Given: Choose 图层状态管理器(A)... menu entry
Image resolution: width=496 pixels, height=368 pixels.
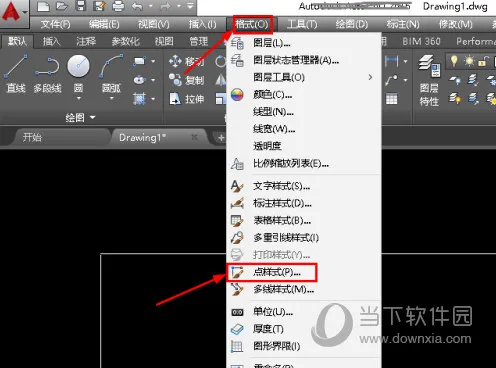Looking at the screenshot, I should [304, 60].
